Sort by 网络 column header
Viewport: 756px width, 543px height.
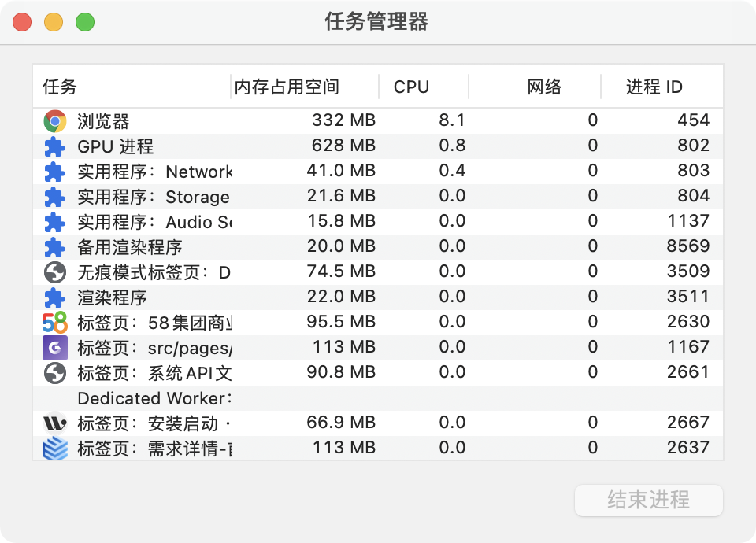point(543,87)
